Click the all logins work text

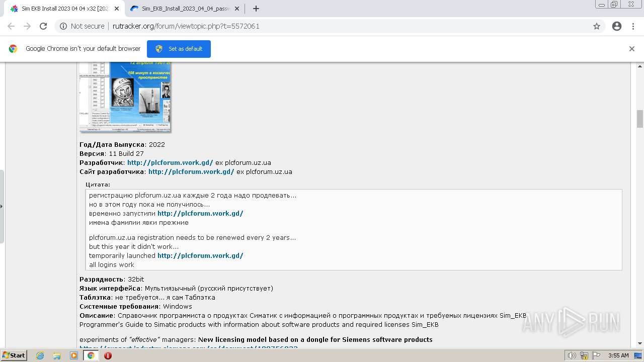[112, 264]
